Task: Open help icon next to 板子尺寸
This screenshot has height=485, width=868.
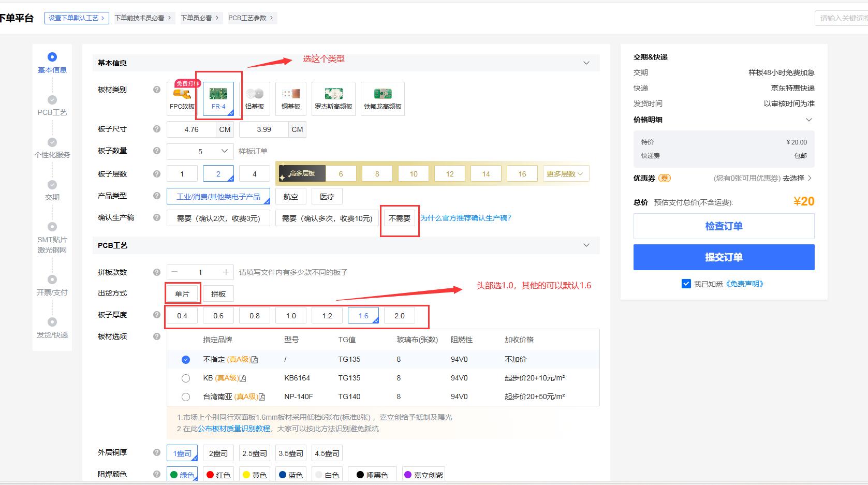Action: (156, 129)
